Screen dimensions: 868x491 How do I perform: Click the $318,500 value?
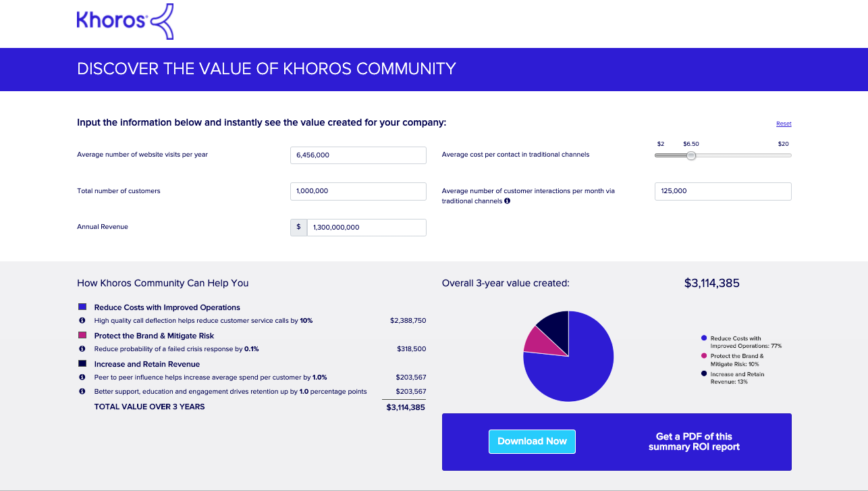point(412,349)
